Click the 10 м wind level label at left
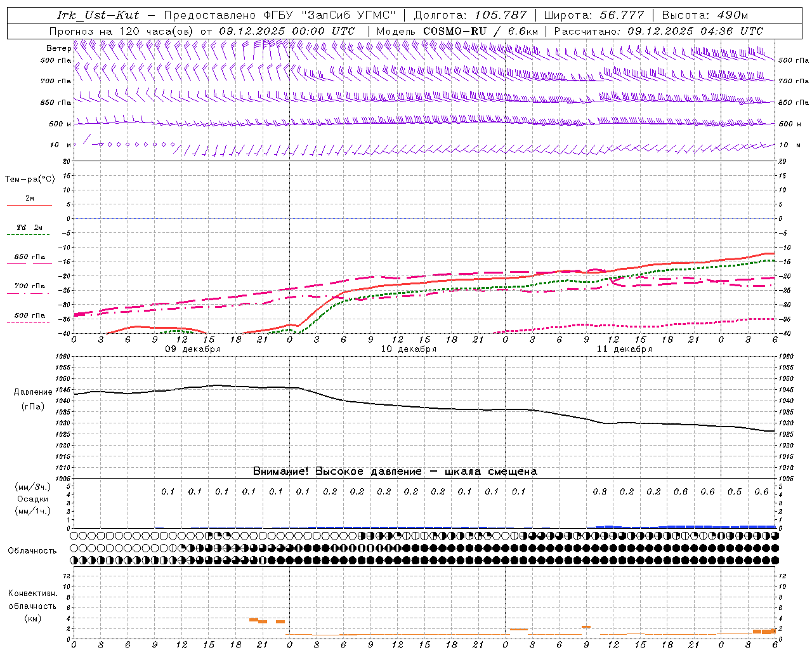Screen dimensions: 812x650 61,145
